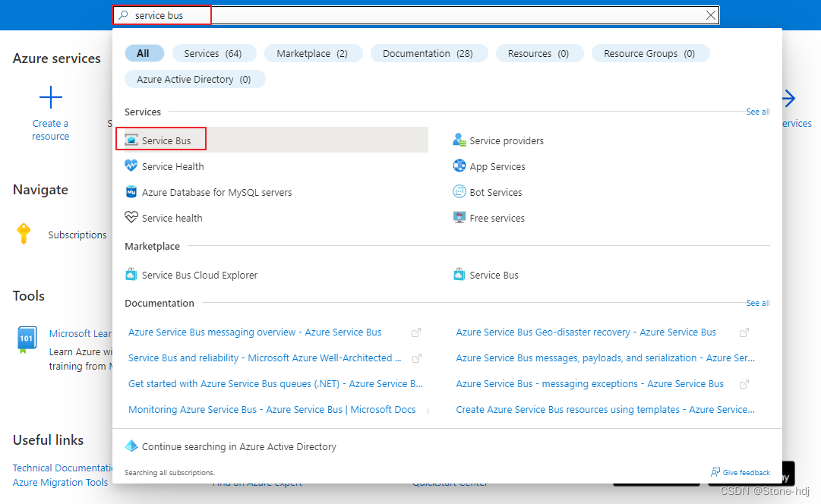Click the search magnifier icon
Screen dimensions: 821x504
124,15
